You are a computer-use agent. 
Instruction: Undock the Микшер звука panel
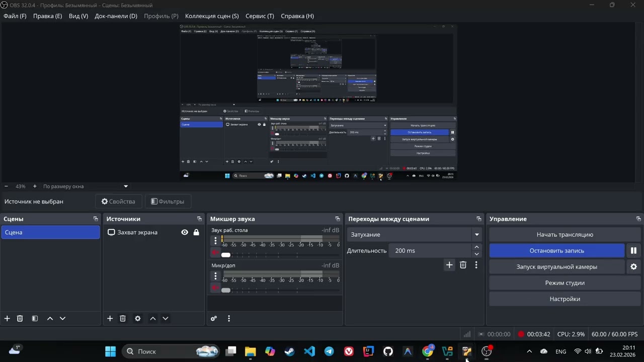pyautogui.click(x=338, y=219)
